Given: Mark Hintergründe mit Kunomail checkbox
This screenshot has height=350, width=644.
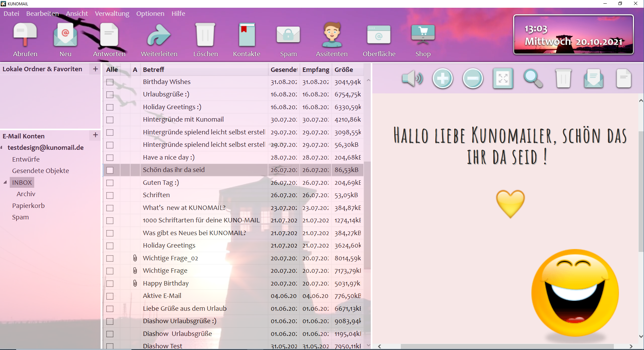Looking at the screenshot, I should 110,120.
